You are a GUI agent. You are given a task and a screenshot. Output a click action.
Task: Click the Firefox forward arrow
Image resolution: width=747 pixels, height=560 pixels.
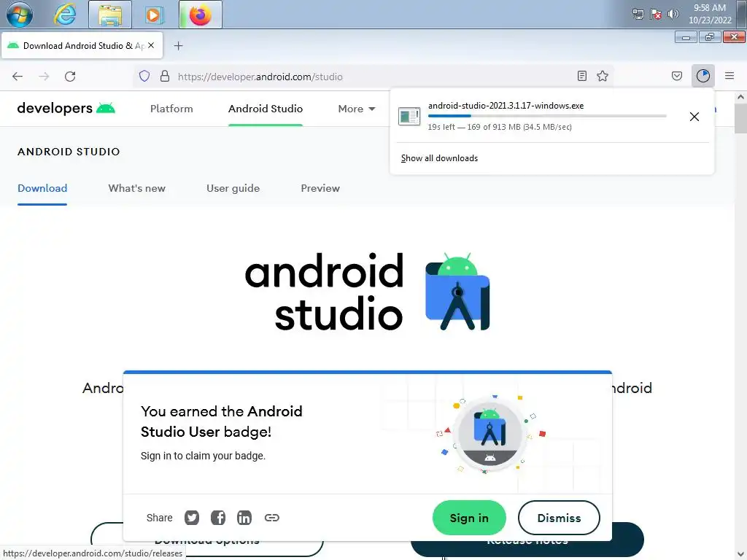click(44, 76)
